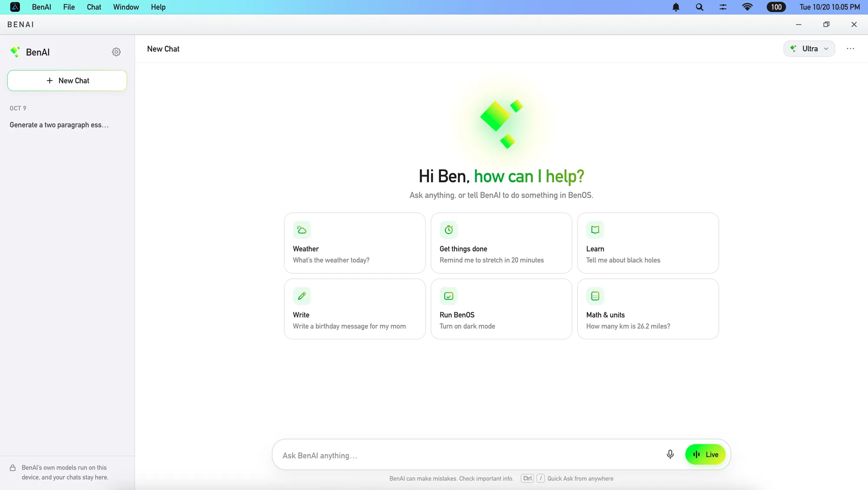Click the Run BenOS checkmark icon
Screen dimensions: 868x490
tap(449, 296)
